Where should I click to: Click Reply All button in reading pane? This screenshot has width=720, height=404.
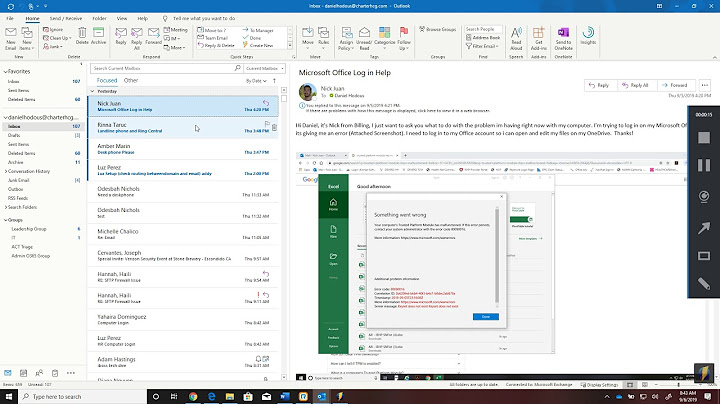coord(636,85)
